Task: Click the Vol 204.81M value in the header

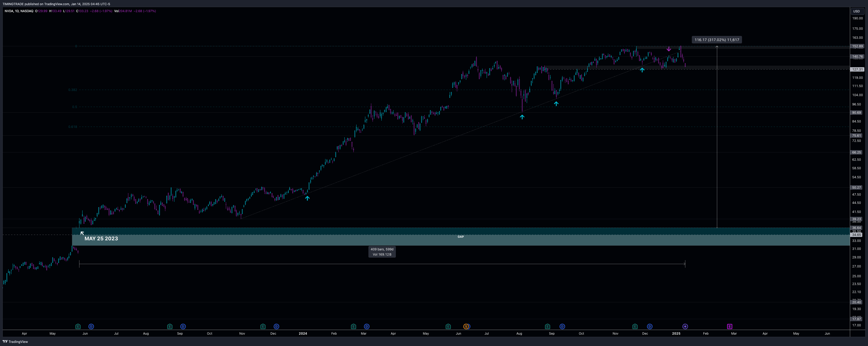Action: tap(123, 11)
